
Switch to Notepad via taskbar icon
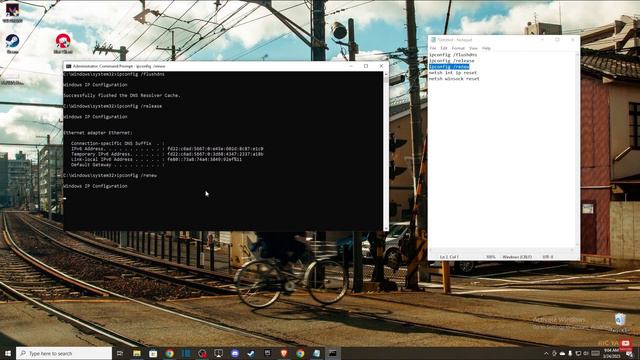(316, 353)
